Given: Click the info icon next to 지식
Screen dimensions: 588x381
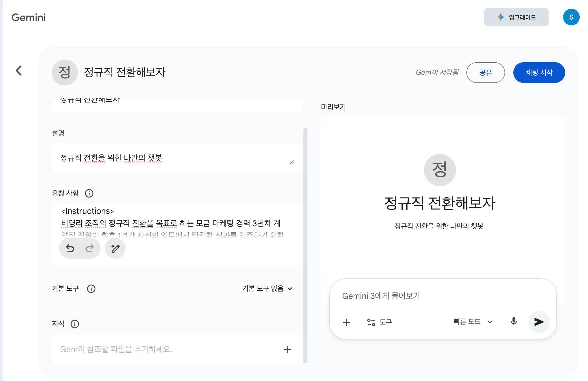Looking at the screenshot, I should (x=74, y=324).
